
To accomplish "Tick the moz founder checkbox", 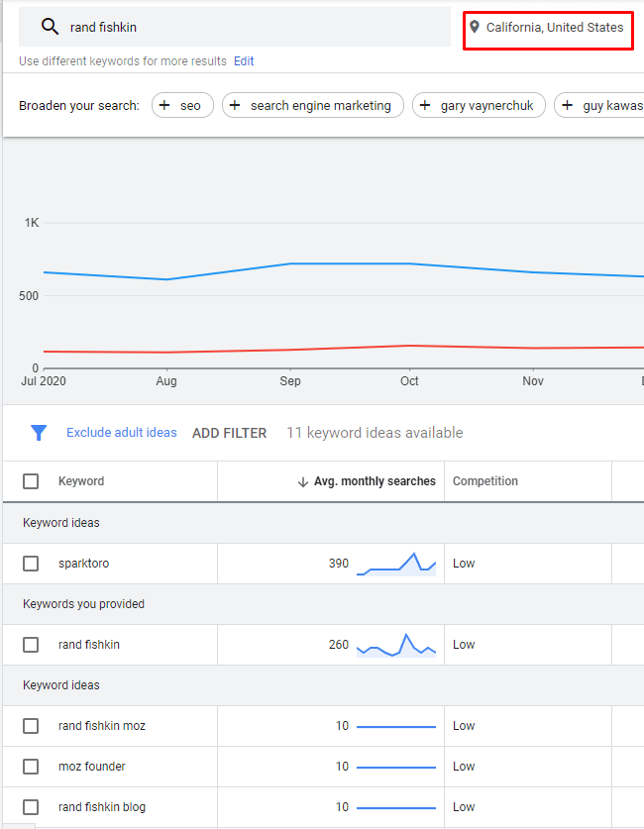I will click(x=31, y=767).
